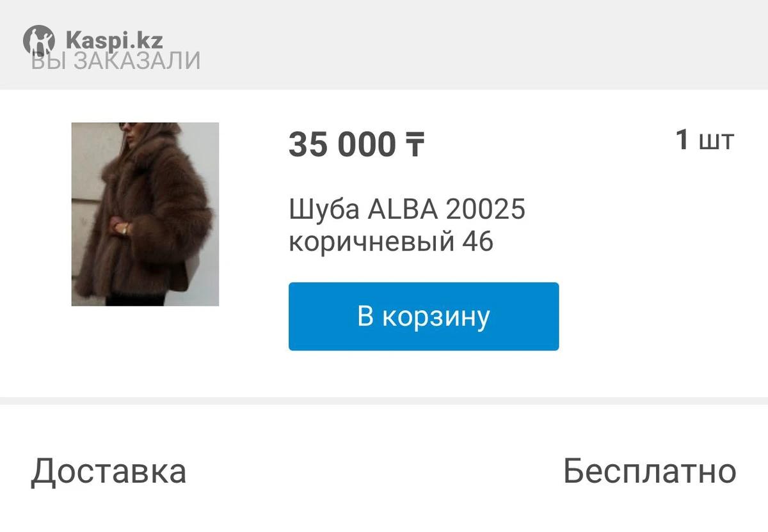Click the 1 шт quantity label
The height and width of the screenshot is (532, 768).
(705, 140)
